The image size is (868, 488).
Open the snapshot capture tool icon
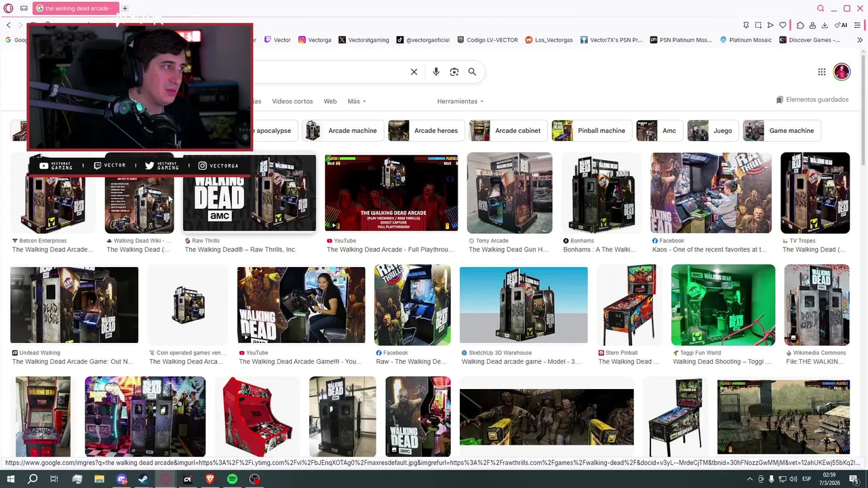(758, 25)
